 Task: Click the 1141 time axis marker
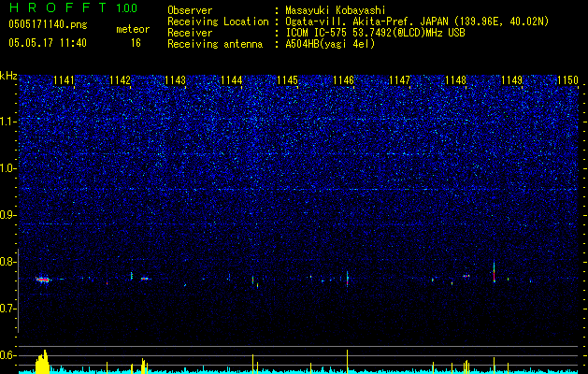(x=65, y=80)
